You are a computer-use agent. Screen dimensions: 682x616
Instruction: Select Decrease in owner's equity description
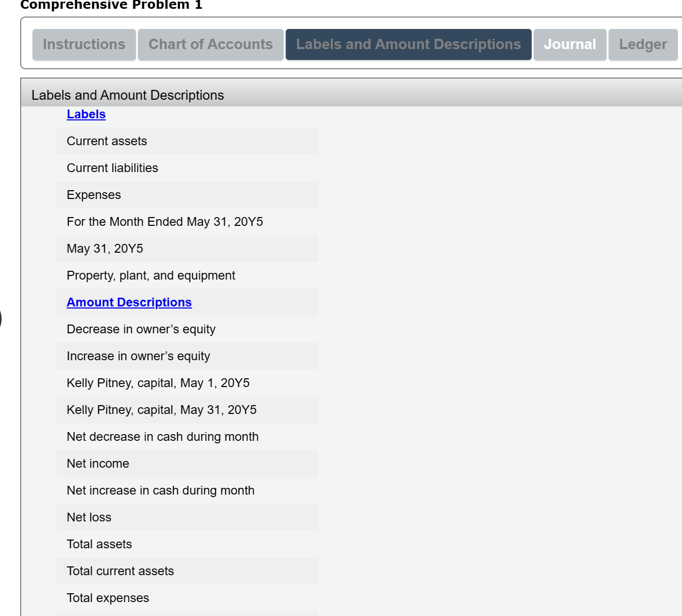pos(141,329)
